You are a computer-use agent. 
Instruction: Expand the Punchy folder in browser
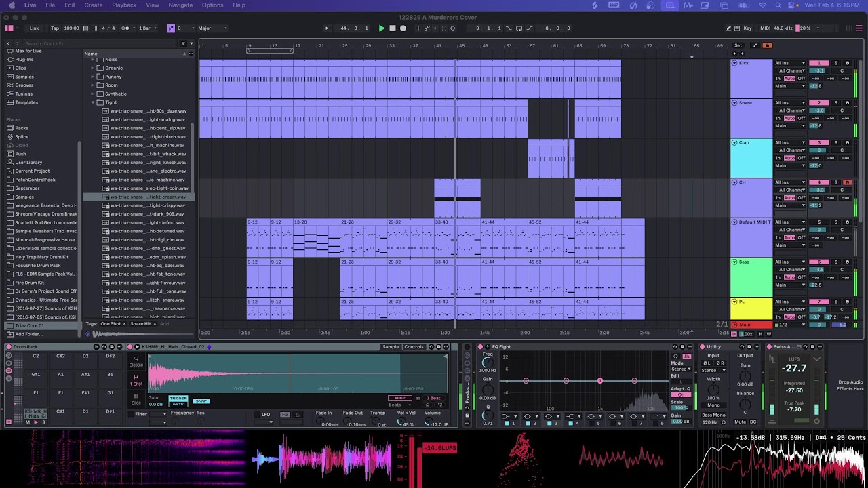pyautogui.click(x=93, y=77)
